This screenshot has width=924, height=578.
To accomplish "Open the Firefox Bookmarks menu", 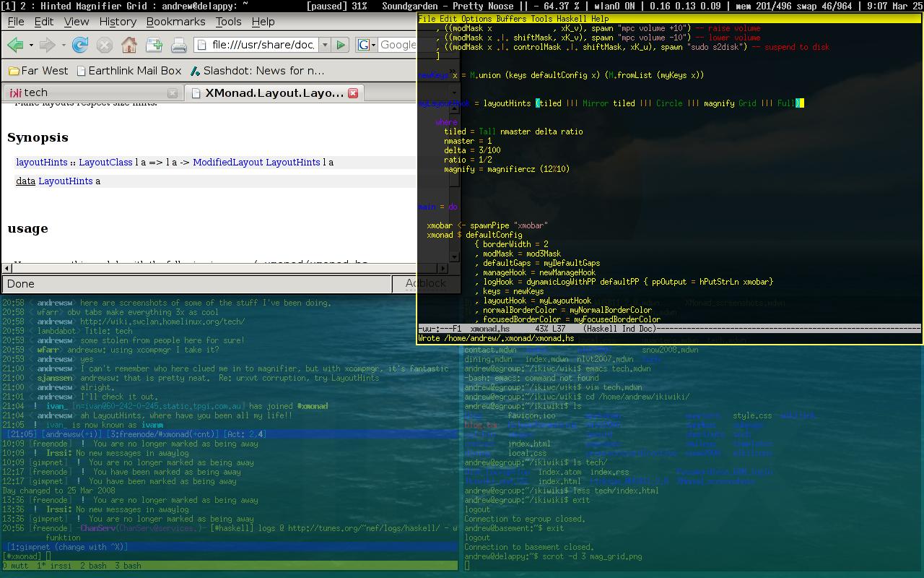I will [175, 22].
